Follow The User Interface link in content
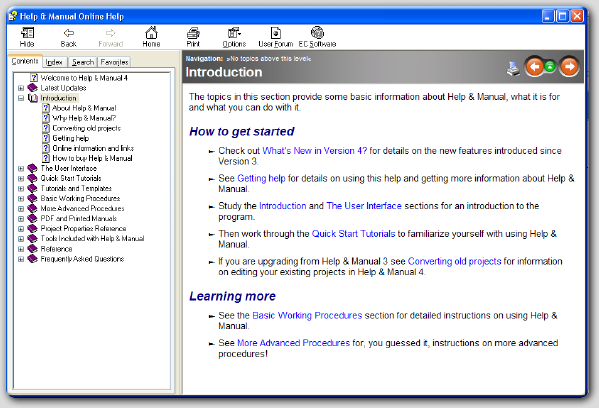The height and width of the screenshot is (408, 599). 364,206
